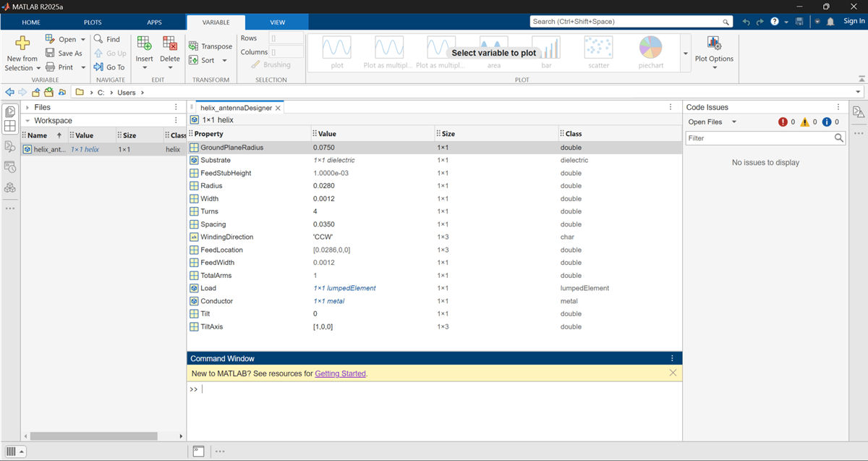Click the Delete row/column icon
This screenshot has width=868, height=461.
tap(170, 43)
